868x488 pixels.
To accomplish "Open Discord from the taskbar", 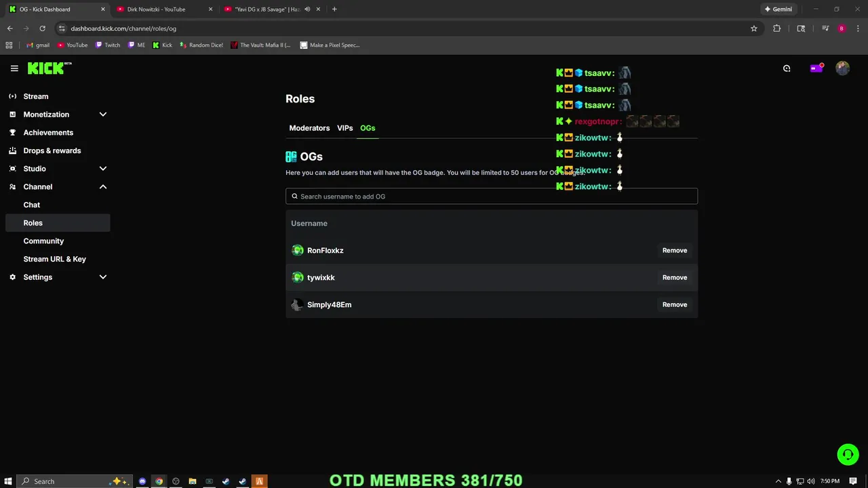I will tap(142, 481).
